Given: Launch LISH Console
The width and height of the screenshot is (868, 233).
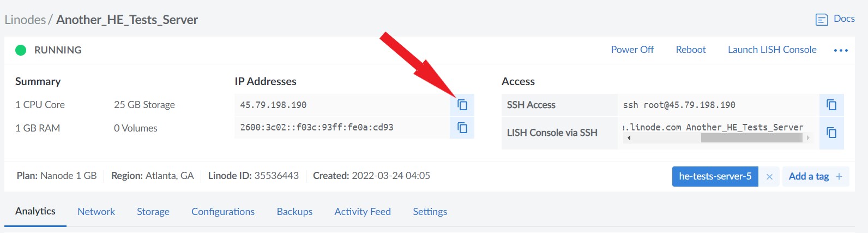Looking at the screenshot, I should tap(772, 50).
